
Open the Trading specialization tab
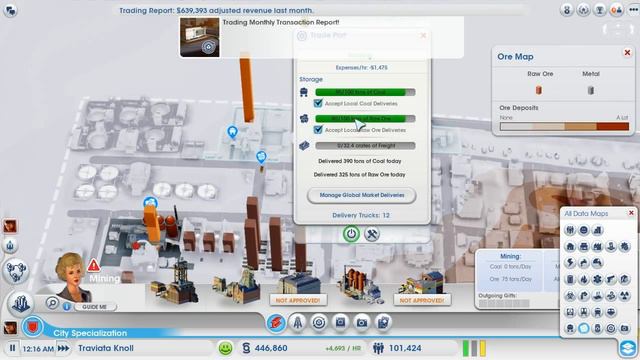click(319, 322)
